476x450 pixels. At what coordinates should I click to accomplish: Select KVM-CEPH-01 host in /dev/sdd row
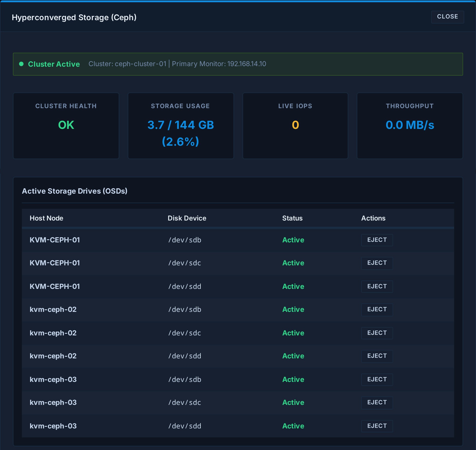[x=55, y=286]
